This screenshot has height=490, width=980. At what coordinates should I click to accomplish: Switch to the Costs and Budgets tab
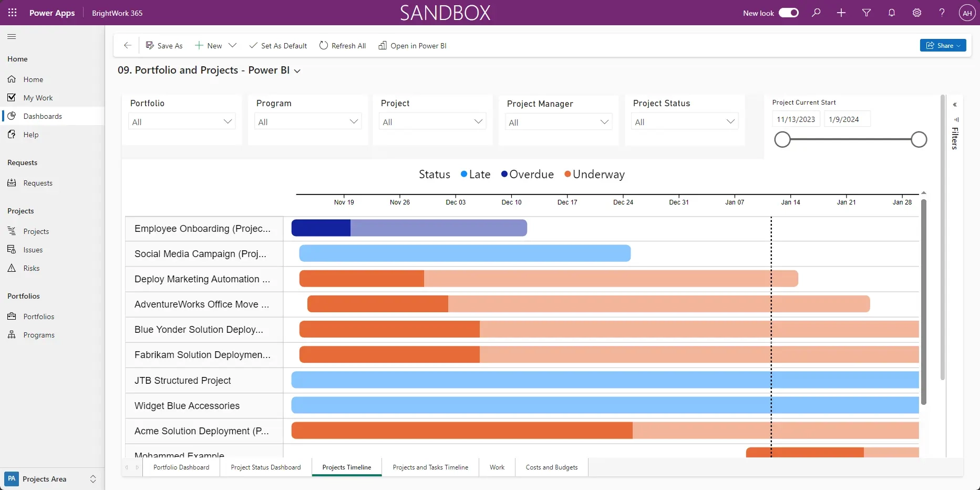point(551,467)
